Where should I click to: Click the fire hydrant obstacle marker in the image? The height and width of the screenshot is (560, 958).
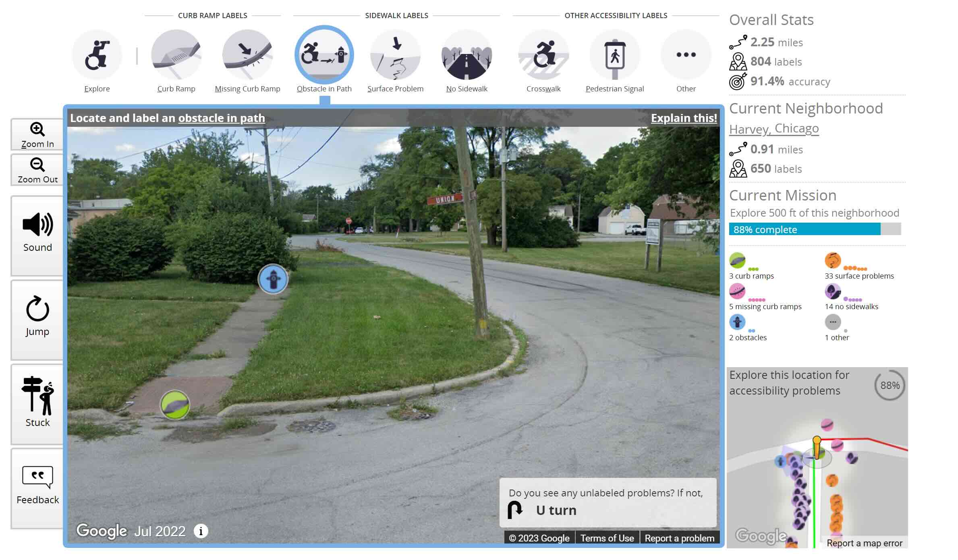pos(273,279)
